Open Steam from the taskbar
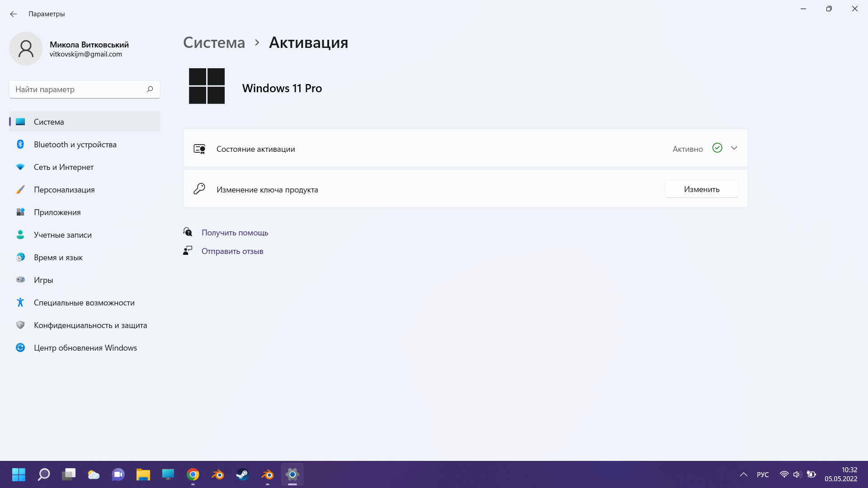The height and width of the screenshot is (488, 868). click(x=242, y=474)
